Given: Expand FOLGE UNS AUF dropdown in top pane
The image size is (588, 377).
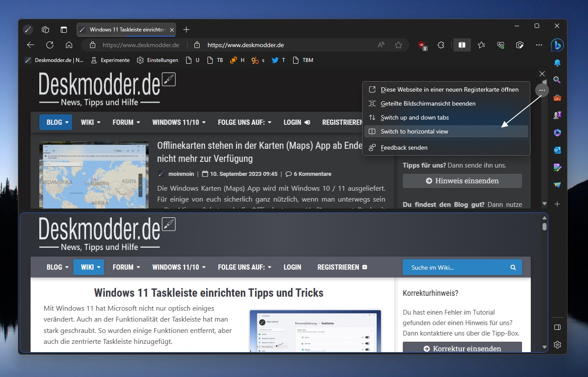Looking at the screenshot, I should [245, 122].
